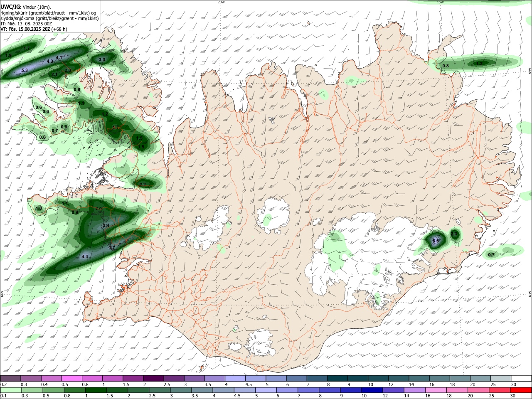Click the darkest green swatch between 1 and 1.5, lower row
532x399 pixels.
pos(96,390)
